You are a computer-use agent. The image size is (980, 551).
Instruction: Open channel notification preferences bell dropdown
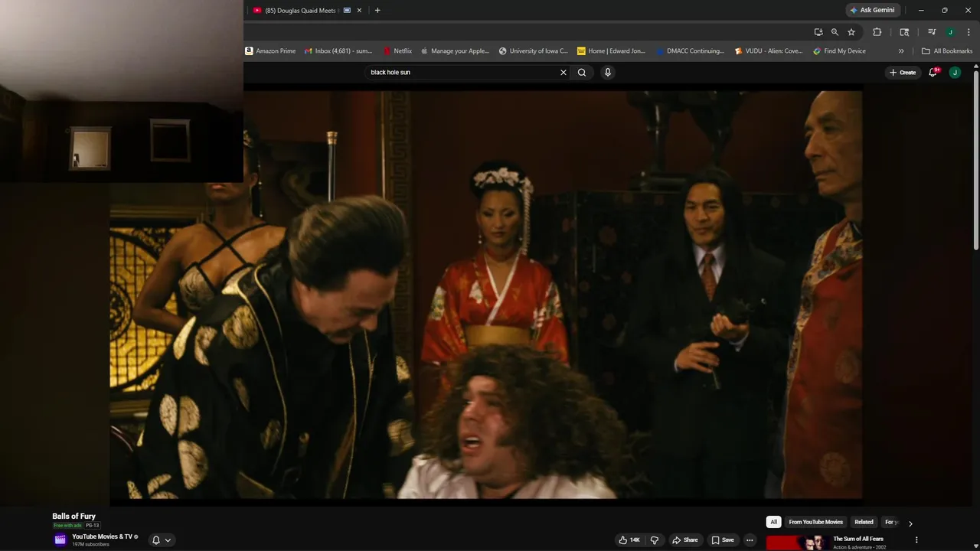pos(161,540)
